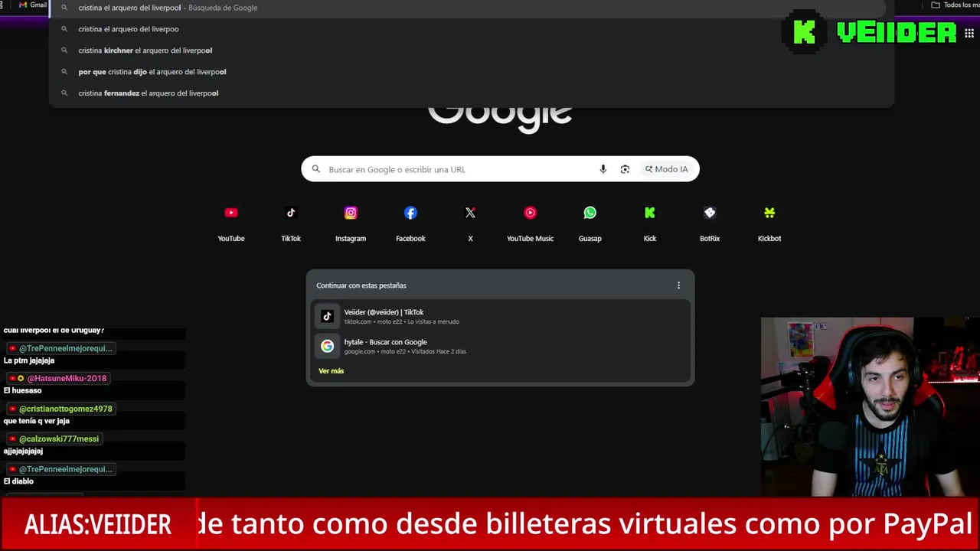Open the Facebook shortcut
Viewport: 980px width, 551px height.
click(410, 223)
